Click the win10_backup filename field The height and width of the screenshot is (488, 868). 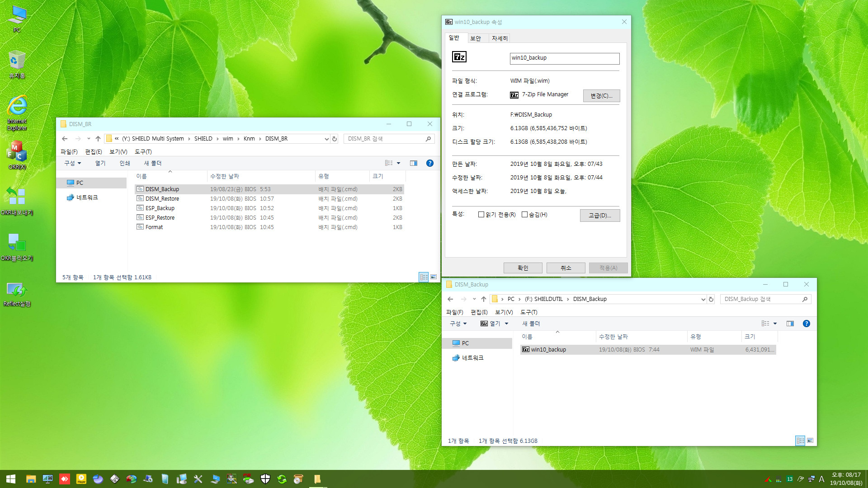pyautogui.click(x=565, y=58)
